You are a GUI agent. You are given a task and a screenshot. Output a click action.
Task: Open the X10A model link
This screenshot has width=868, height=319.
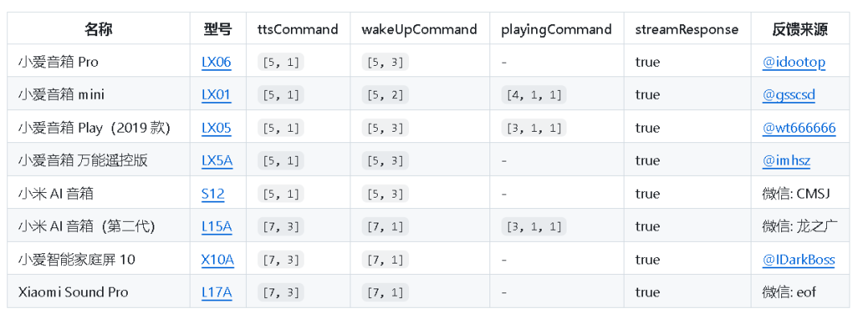point(218,260)
